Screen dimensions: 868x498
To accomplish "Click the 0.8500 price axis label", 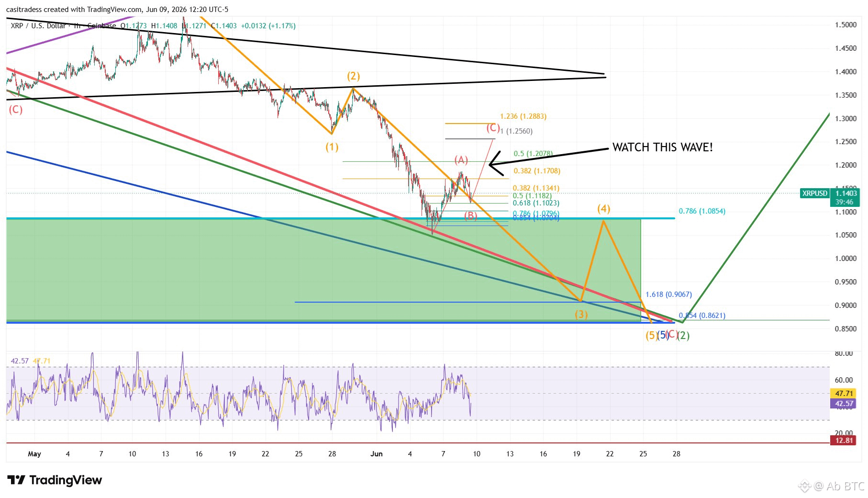I will click(846, 329).
